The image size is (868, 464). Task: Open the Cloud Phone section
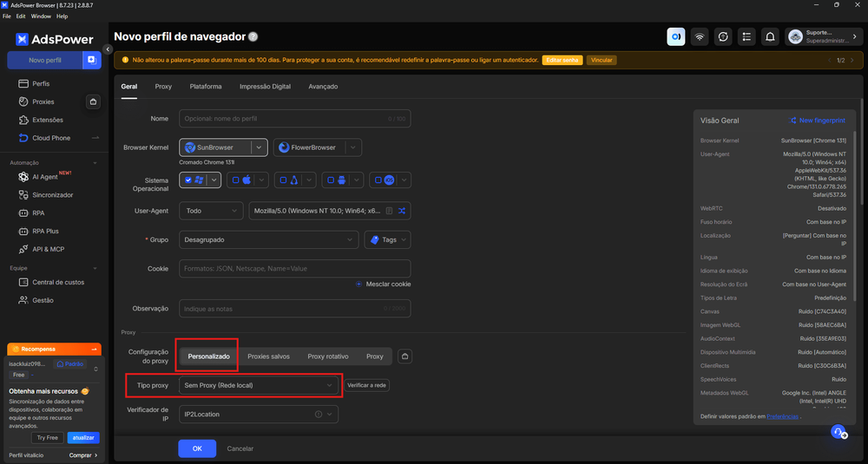51,138
